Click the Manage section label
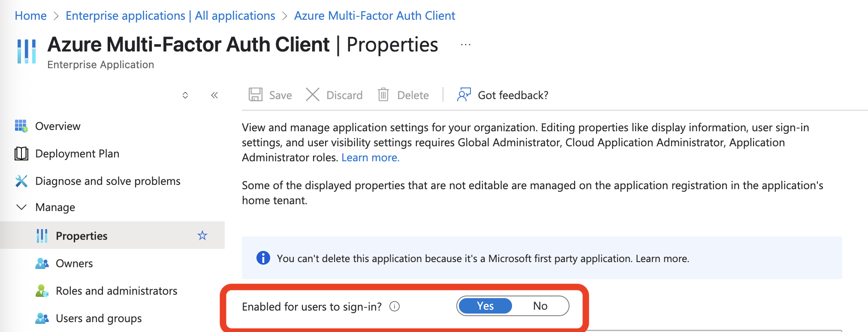This screenshot has width=868, height=332. (55, 207)
